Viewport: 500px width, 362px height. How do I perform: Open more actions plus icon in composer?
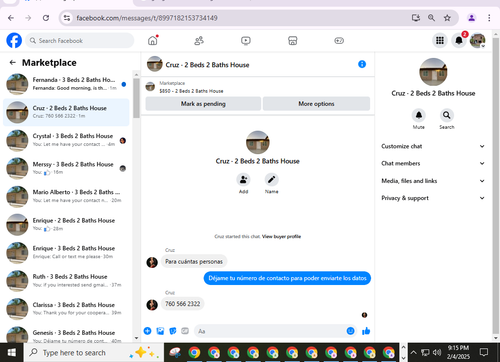tap(147, 331)
